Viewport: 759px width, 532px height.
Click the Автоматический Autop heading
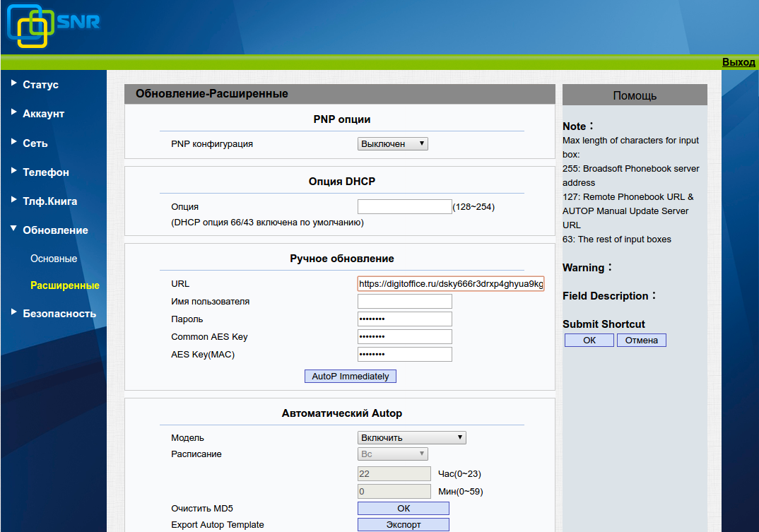pos(342,413)
